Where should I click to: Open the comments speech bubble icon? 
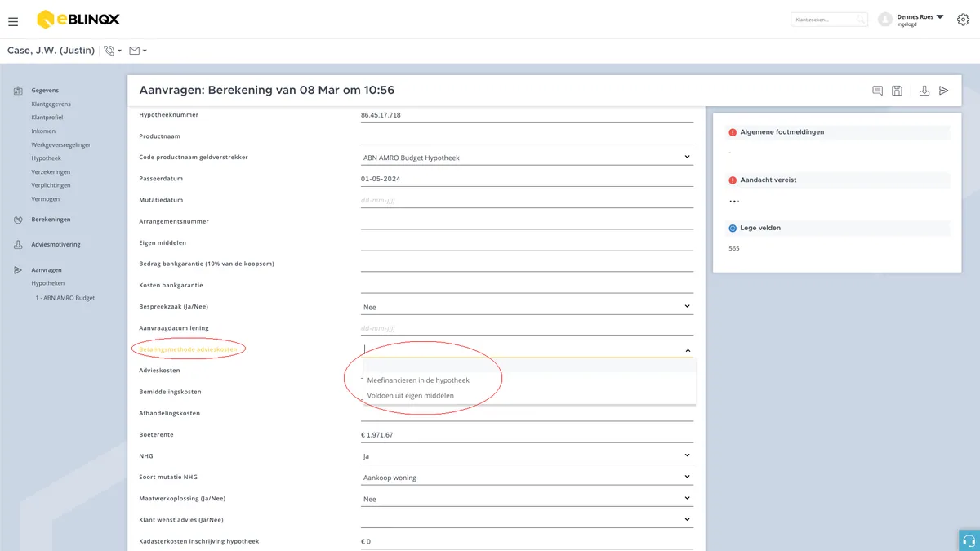click(x=878, y=91)
